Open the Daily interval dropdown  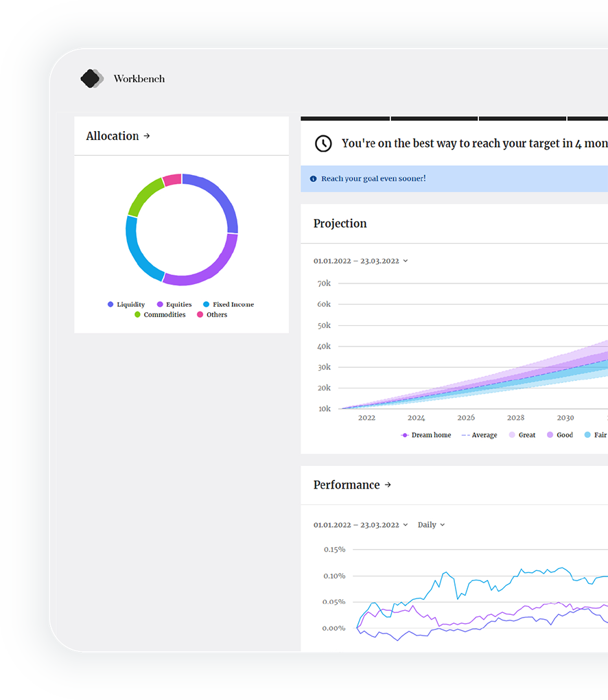431,524
